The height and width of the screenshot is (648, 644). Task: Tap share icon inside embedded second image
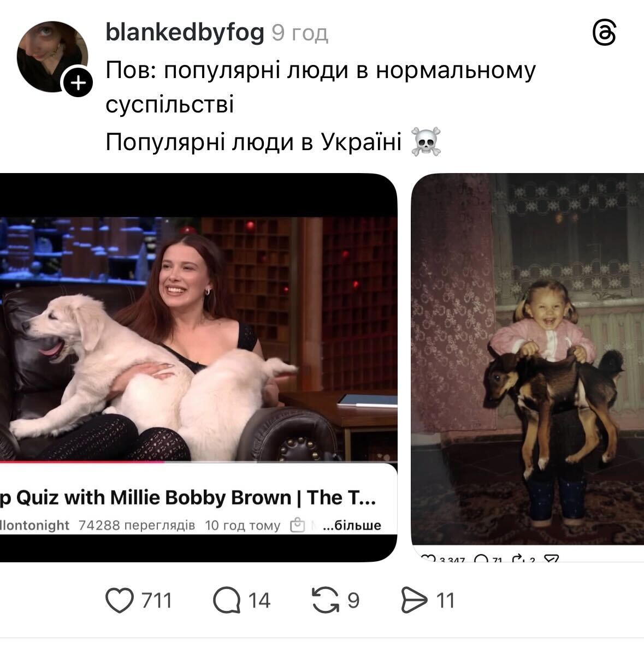coord(551,558)
